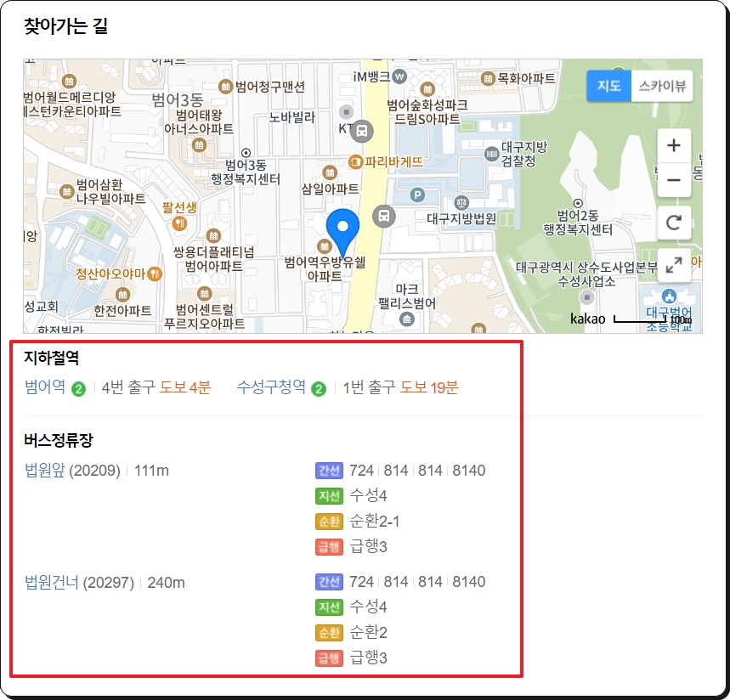The width and height of the screenshot is (730, 700).
Task: Click the 도보 19분 walking time
Action: point(429,387)
